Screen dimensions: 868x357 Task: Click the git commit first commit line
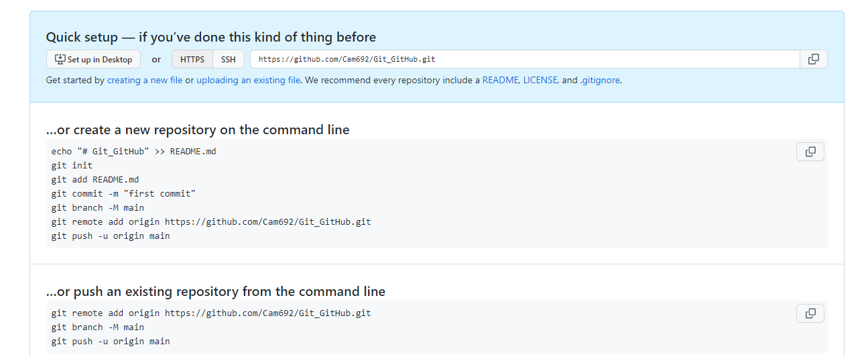click(x=123, y=193)
